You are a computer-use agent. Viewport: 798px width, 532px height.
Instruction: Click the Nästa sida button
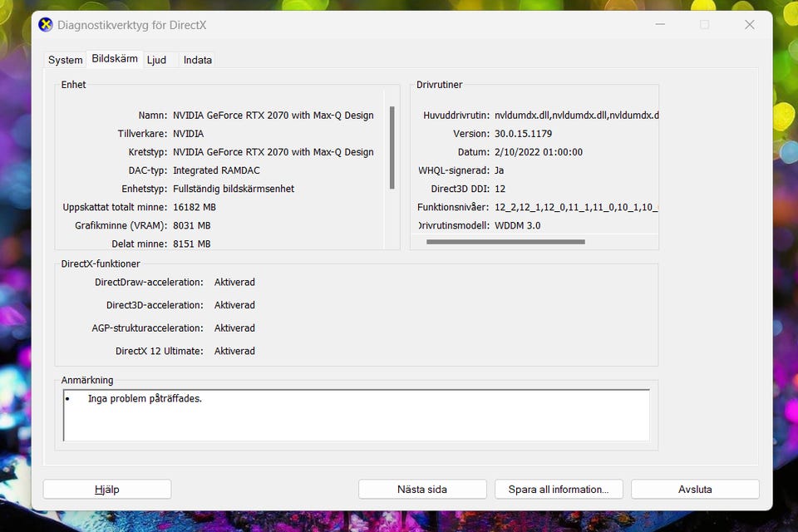422,490
